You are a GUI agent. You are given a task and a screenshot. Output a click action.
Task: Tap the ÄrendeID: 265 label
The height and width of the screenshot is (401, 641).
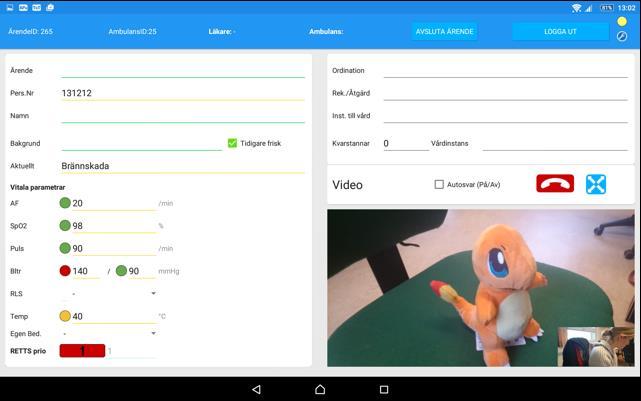(x=30, y=31)
